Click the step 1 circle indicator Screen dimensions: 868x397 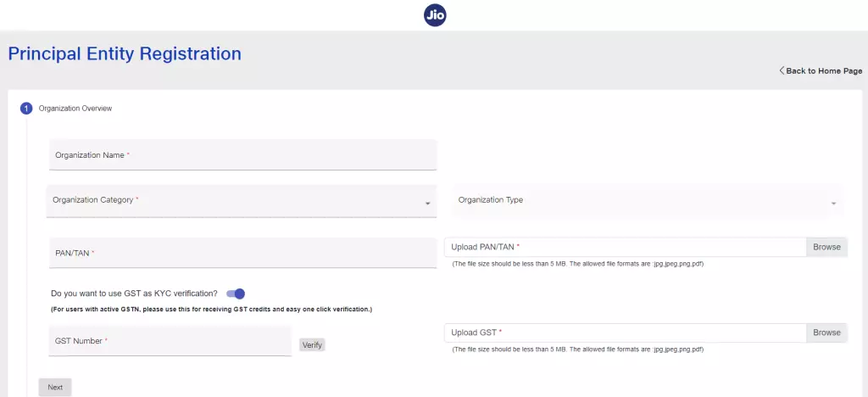25,109
